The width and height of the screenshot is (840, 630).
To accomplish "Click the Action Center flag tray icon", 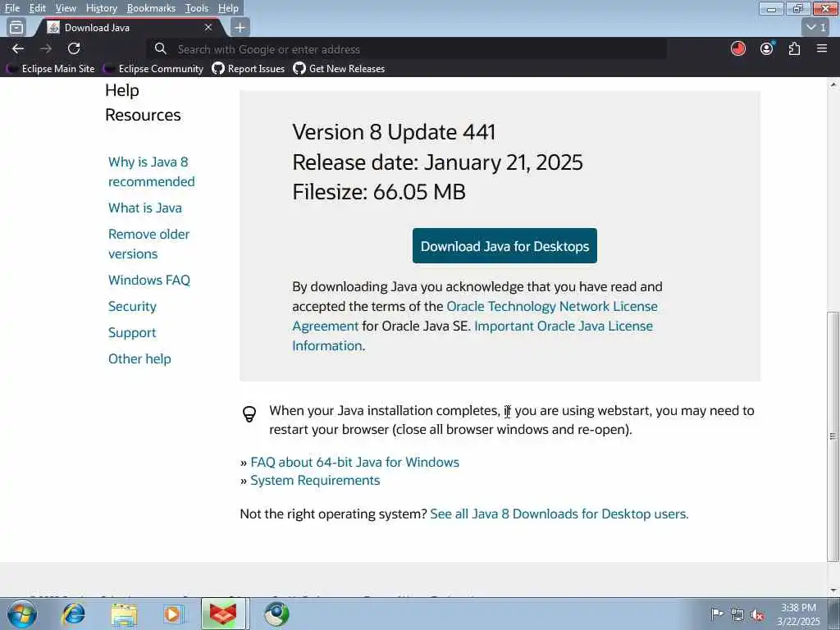I will coord(717,614).
